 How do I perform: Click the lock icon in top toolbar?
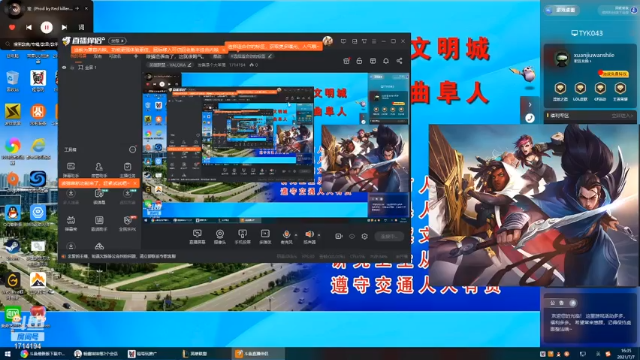pos(359,61)
